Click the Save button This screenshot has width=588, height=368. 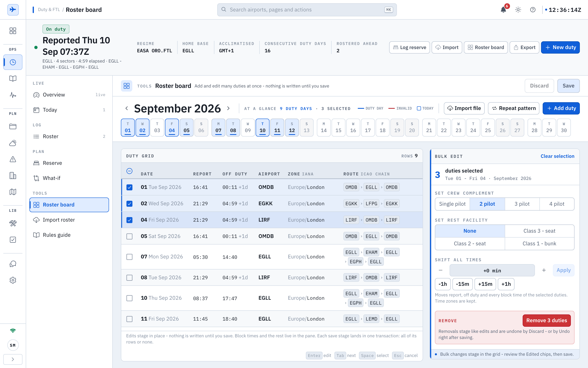[568, 86]
